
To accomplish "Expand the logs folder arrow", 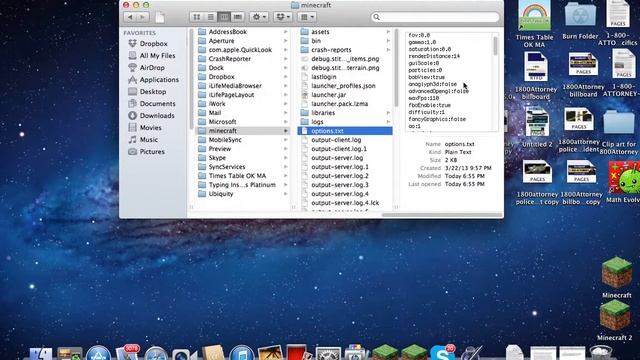I will click(388, 122).
